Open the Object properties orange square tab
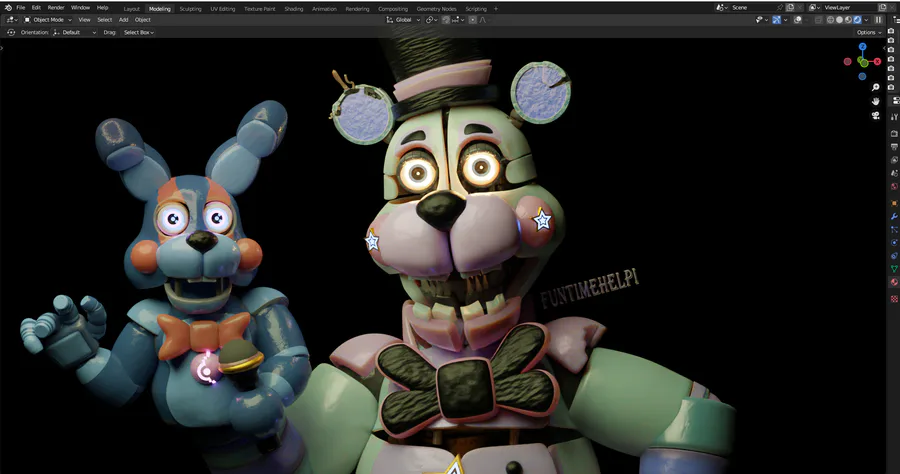The image size is (900, 474). tap(894, 203)
